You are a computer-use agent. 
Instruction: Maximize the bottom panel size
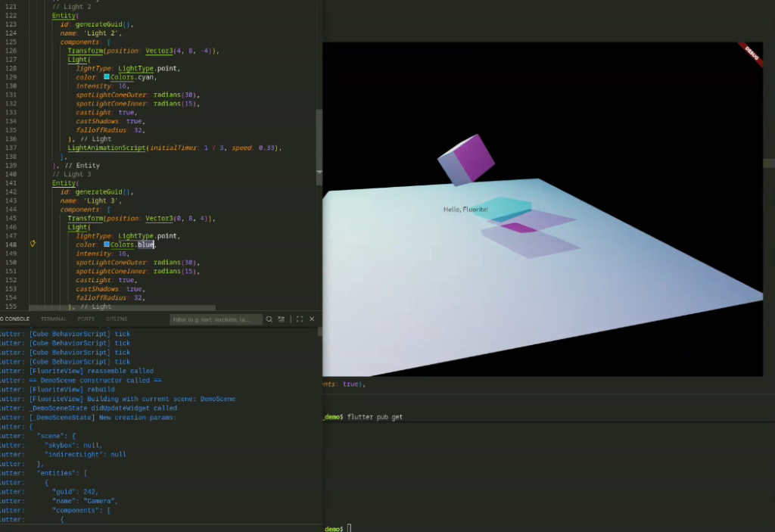click(x=300, y=319)
